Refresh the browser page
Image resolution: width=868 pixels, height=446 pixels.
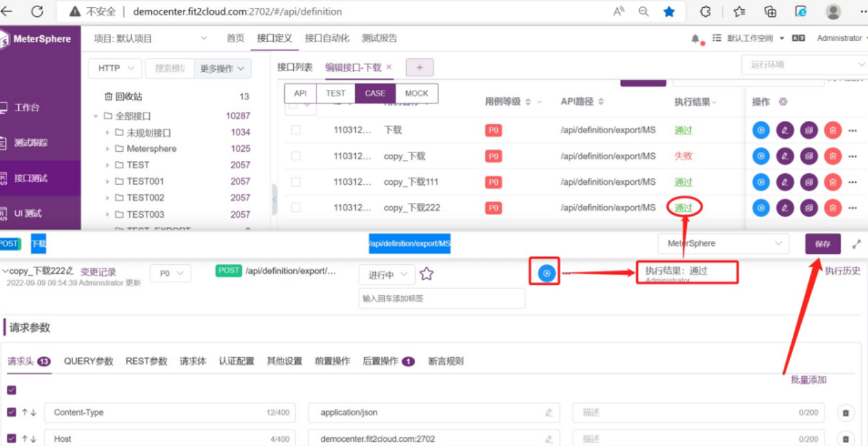37,12
